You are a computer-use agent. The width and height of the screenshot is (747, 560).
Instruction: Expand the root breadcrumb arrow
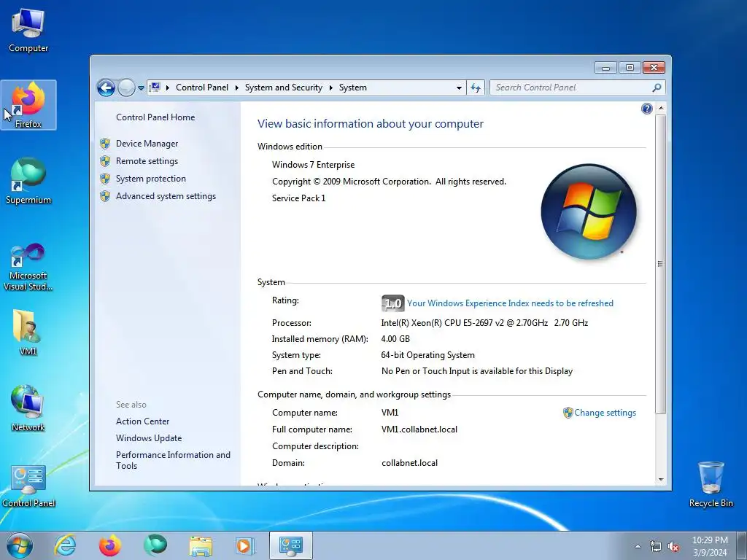[x=168, y=87]
